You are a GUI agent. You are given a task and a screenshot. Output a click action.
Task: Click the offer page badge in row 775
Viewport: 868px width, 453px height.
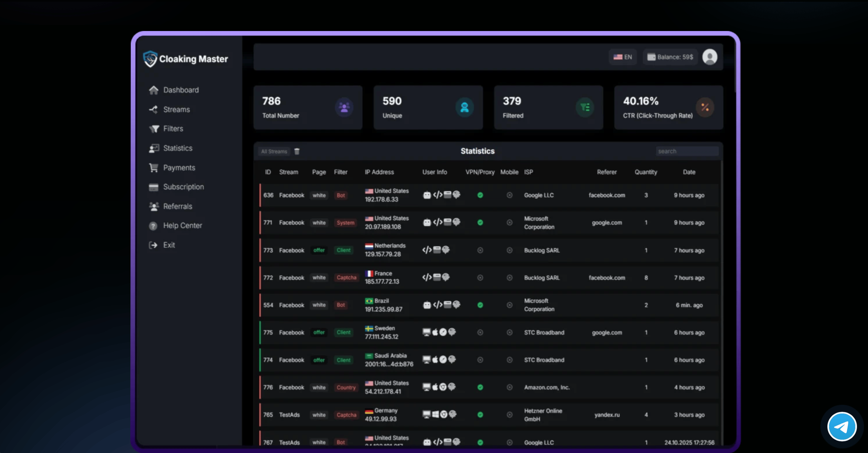(x=319, y=332)
